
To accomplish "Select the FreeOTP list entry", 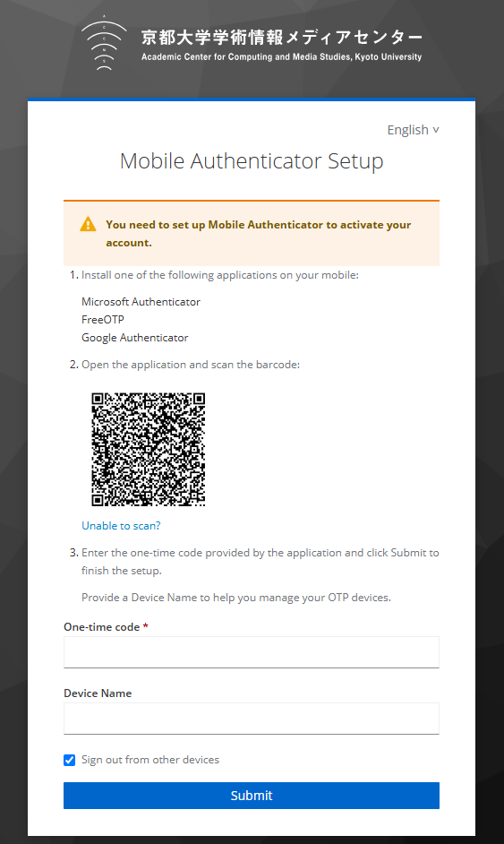I will [103, 320].
